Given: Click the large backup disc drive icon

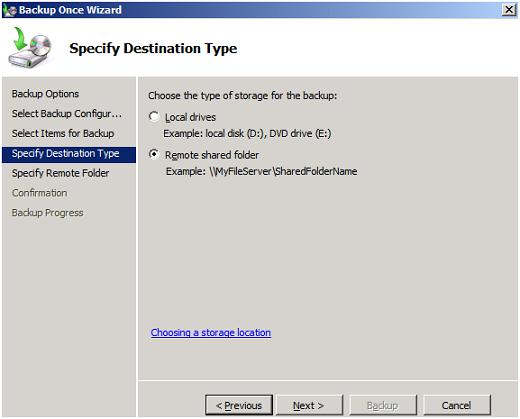Looking at the screenshot, I should (x=30, y=48).
